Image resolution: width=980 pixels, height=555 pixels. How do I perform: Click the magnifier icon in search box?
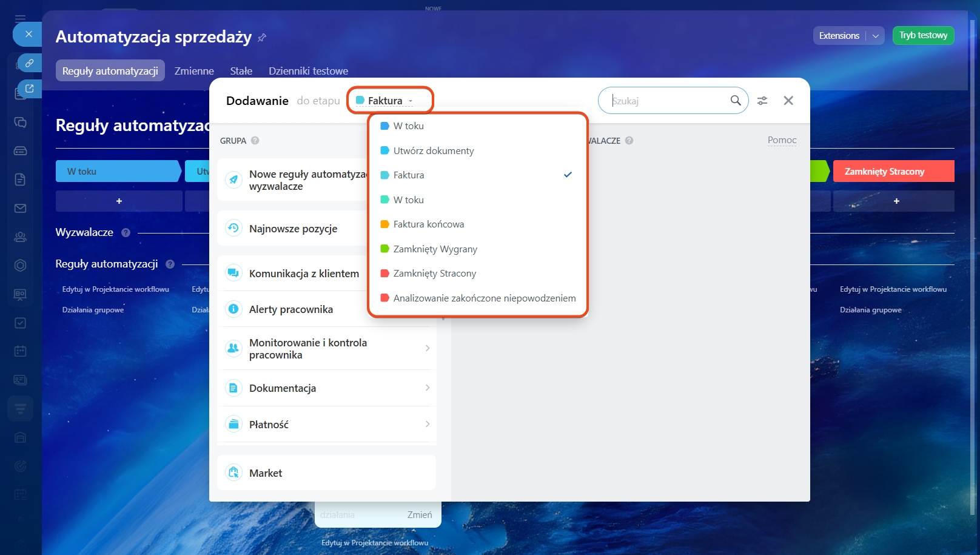tap(735, 101)
